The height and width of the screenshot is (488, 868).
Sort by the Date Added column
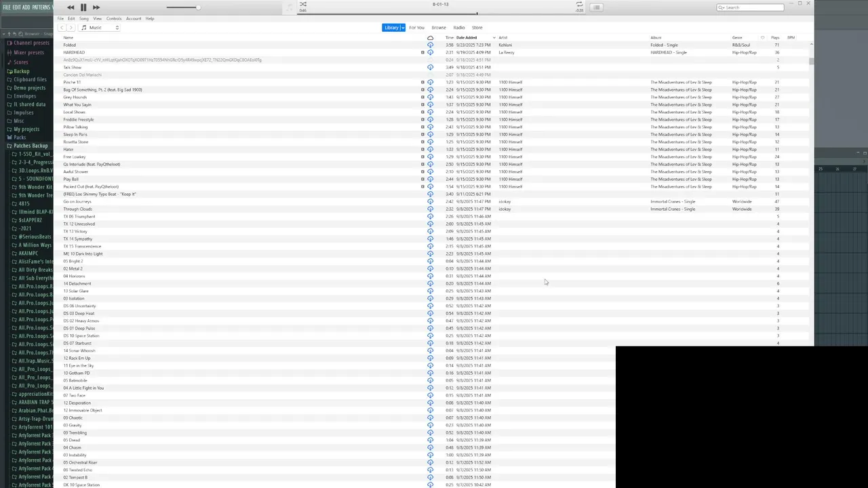[x=467, y=37]
